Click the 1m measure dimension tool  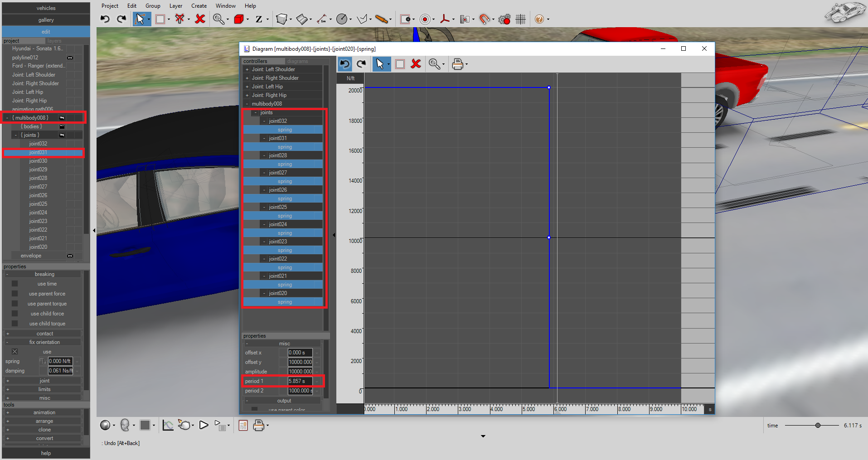click(x=322, y=19)
